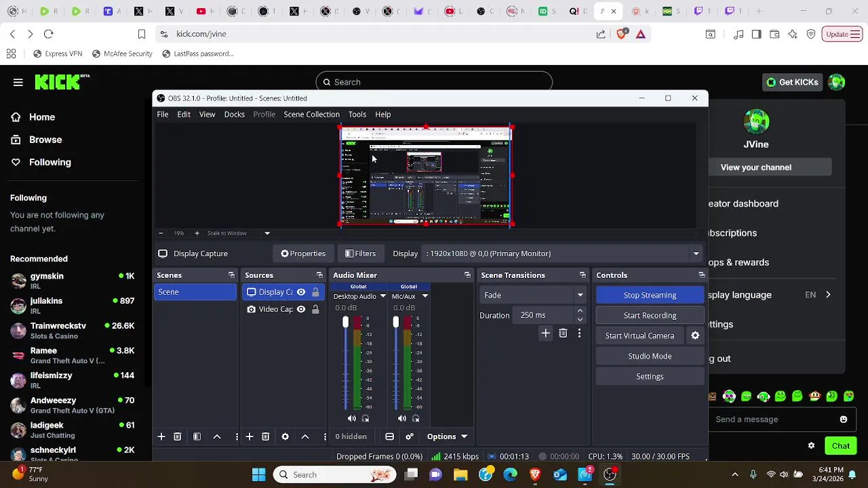Move source up with Sources arrow icon
Image resolution: width=868 pixels, height=488 pixels.
305,436
